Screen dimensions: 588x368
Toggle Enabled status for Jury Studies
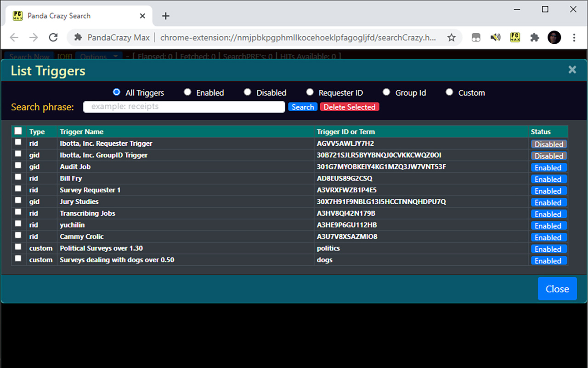(x=548, y=203)
